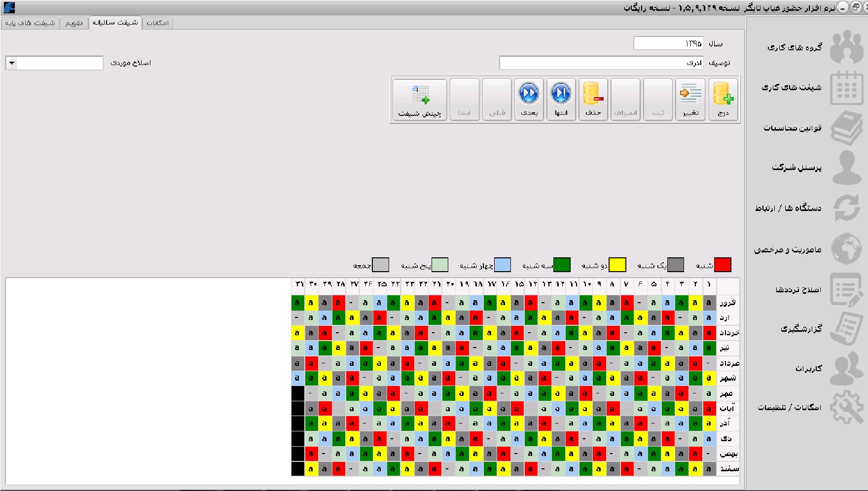The width and height of the screenshot is (868, 491).
Task: Open گزارشگیری report icon
Action: click(846, 328)
